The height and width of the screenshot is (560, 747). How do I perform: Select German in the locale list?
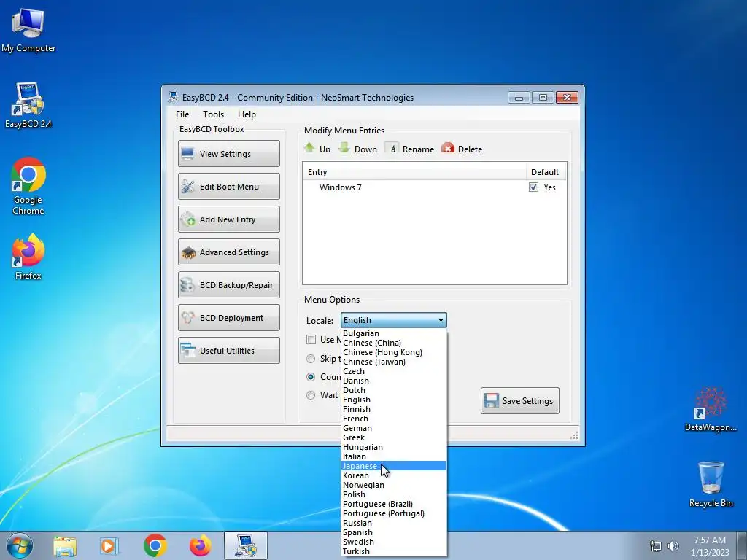pos(394,428)
